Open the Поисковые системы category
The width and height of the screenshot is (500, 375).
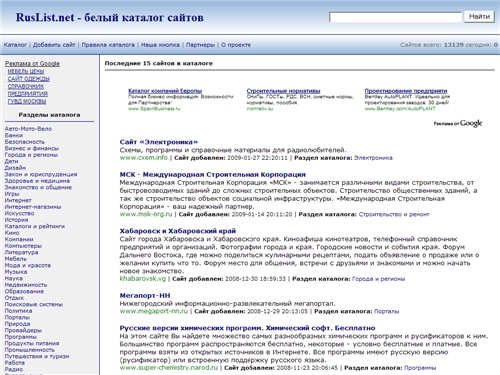34,304
